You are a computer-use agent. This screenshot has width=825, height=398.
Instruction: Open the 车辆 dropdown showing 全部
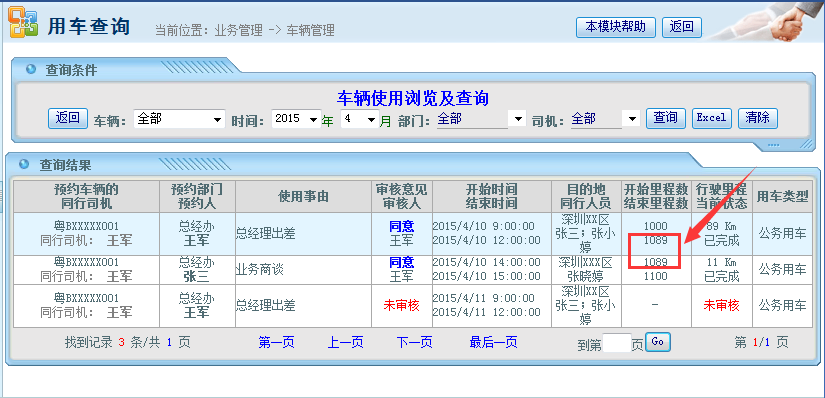[179, 119]
